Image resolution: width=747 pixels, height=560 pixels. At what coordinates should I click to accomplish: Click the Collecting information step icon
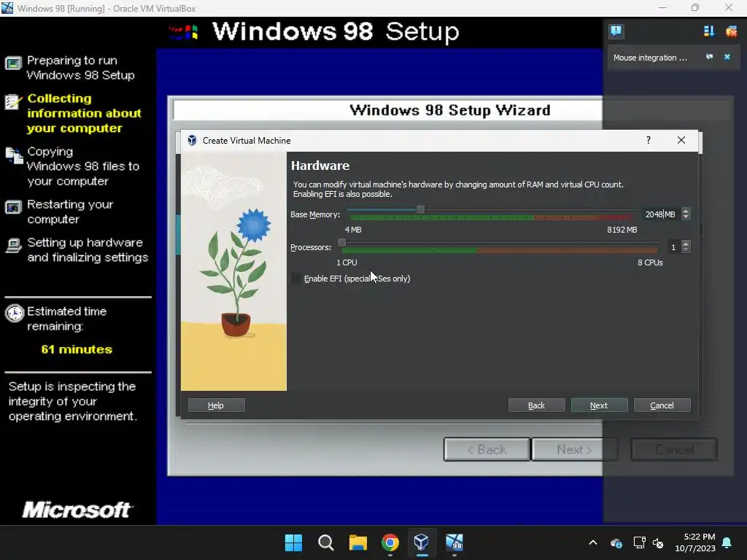pyautogui.click(x=13, y=101)
